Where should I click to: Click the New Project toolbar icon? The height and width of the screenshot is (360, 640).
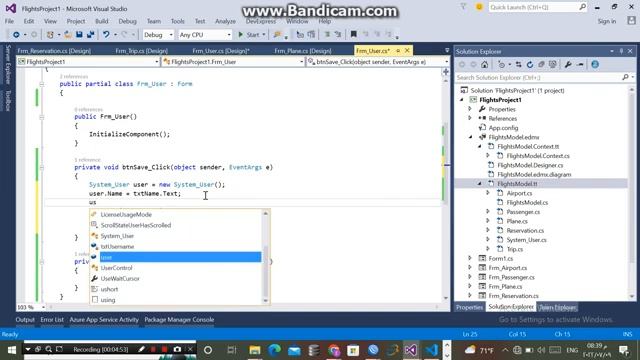point(50,35)
